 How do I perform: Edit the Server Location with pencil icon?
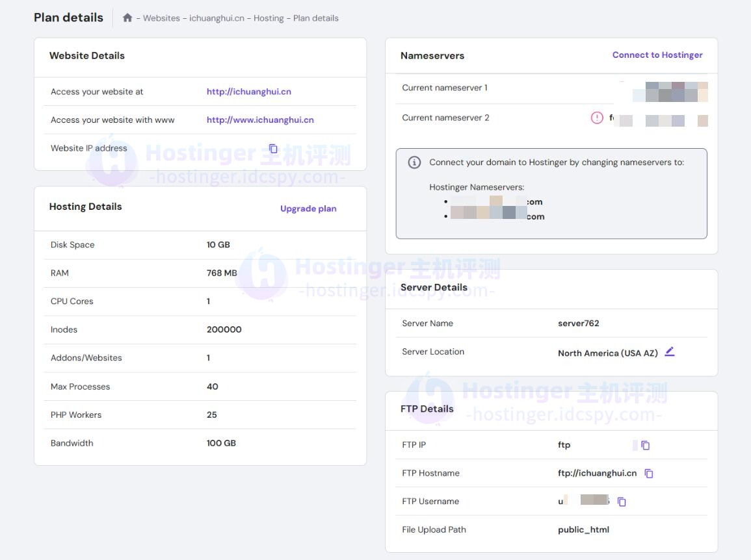point(670,352)
